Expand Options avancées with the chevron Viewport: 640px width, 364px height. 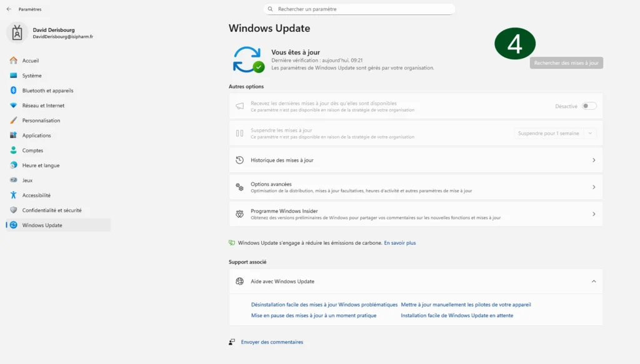click(x=593, y=187)
